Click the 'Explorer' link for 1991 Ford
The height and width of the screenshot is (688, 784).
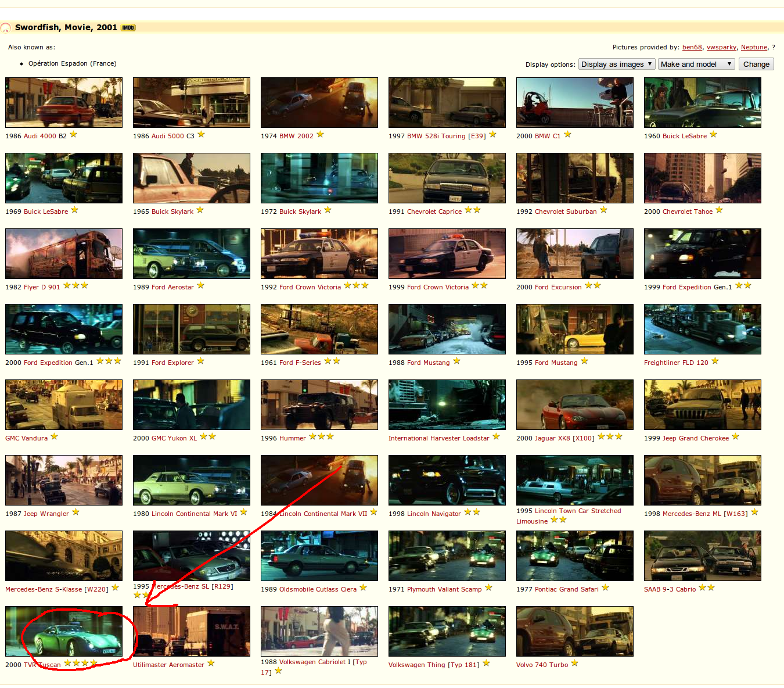click(x=181, y=363)
